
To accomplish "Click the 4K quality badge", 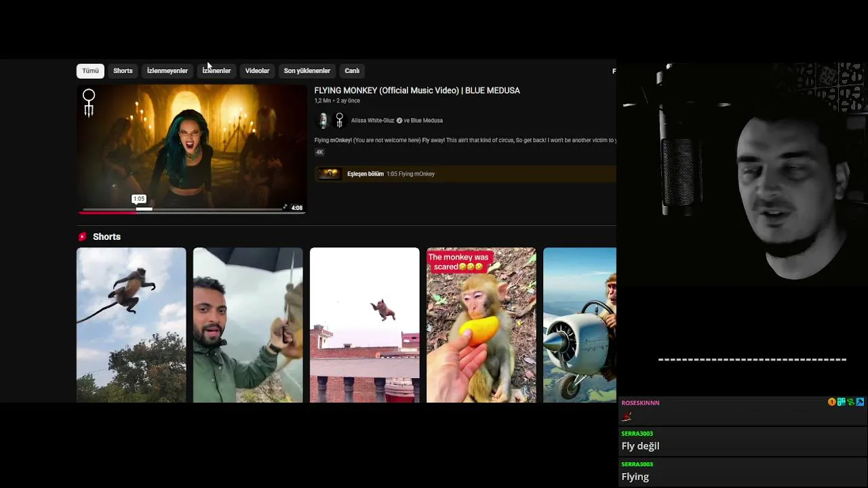I will coord(319,152).
